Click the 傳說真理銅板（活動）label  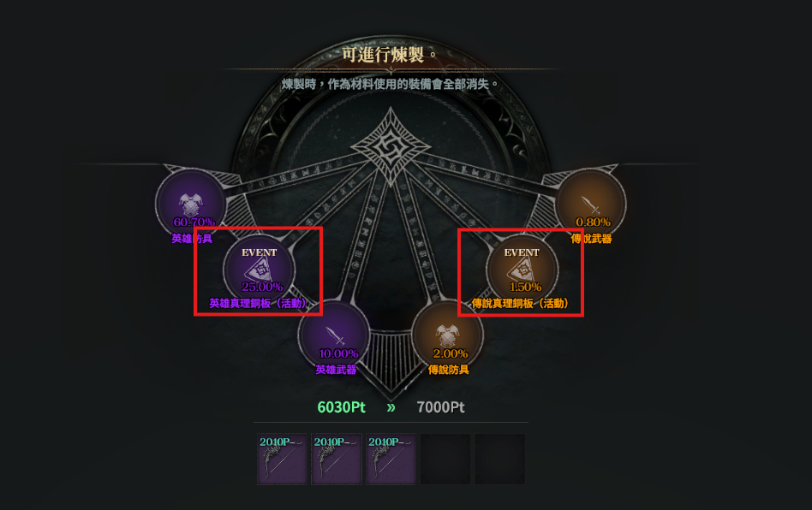[x=520, y=303]
